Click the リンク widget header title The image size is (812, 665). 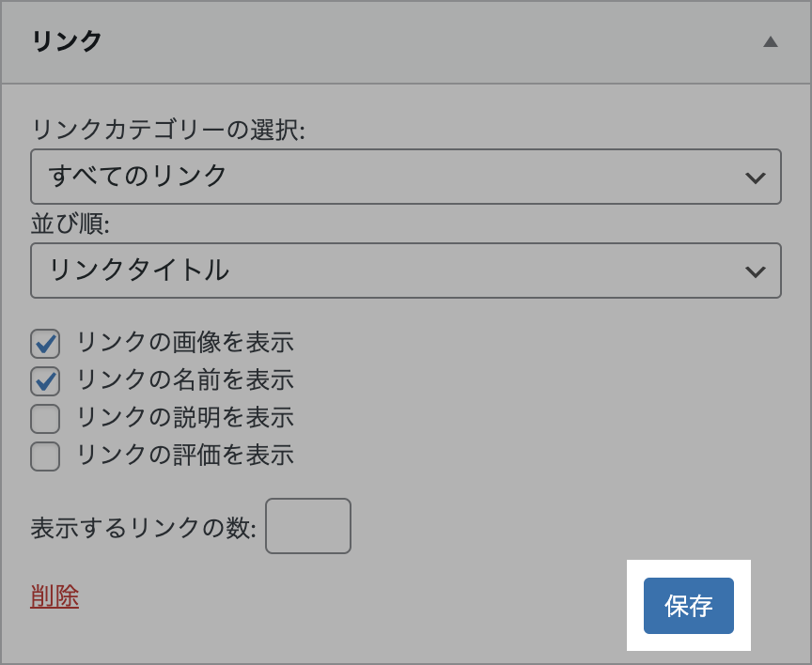point(67,41)
